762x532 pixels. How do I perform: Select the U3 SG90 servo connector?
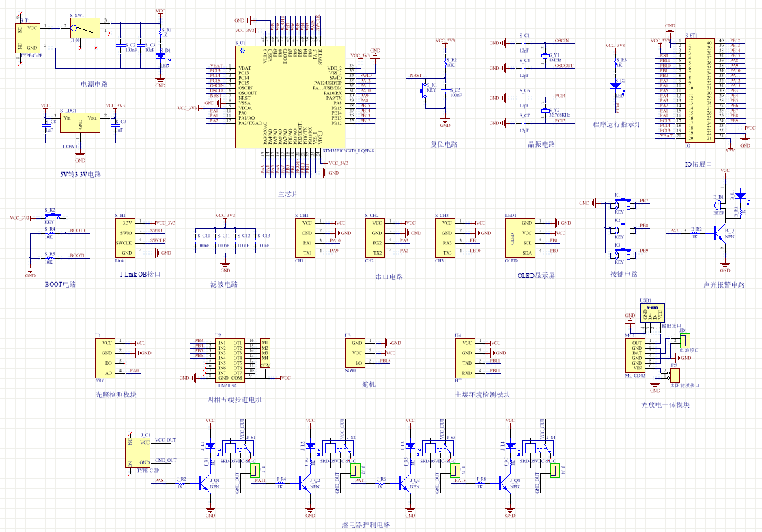pyautogui.click(x=355, y=352)
